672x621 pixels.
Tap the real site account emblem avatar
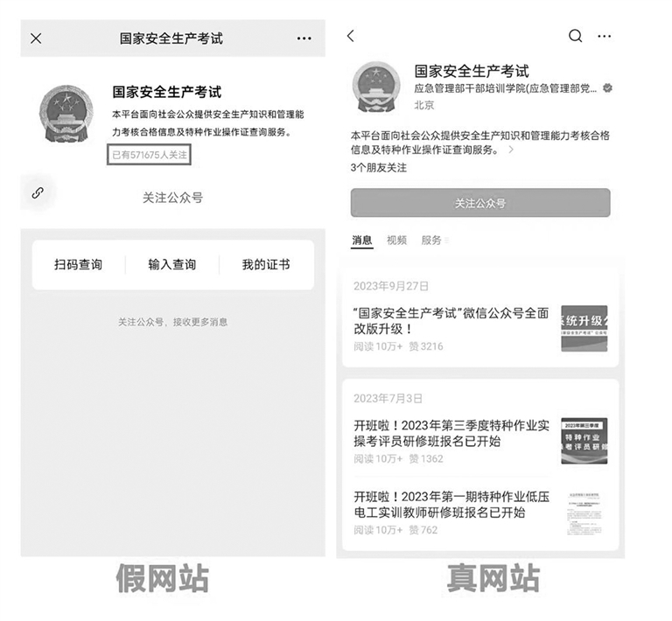376,87
